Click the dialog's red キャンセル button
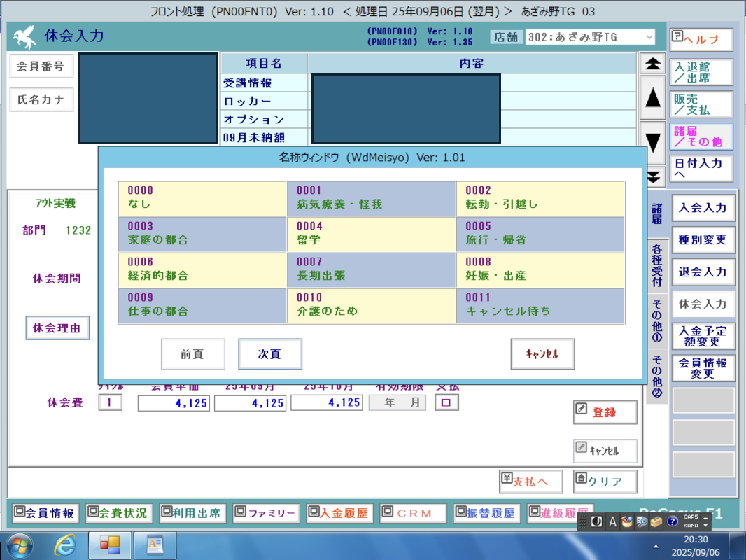This screenshot has width=746, height=560. pyautogui.click(x=542, y=354)
